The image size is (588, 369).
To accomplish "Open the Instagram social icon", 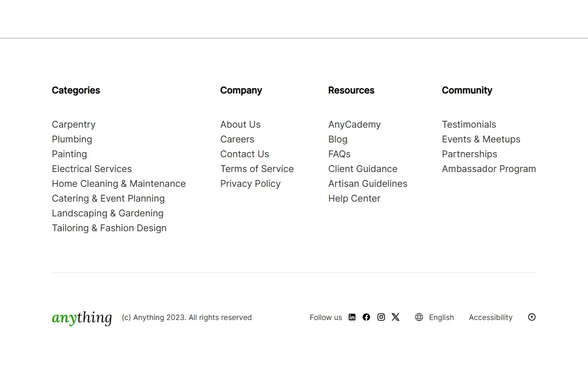I will pyautogui.click(x=381, y=317).
